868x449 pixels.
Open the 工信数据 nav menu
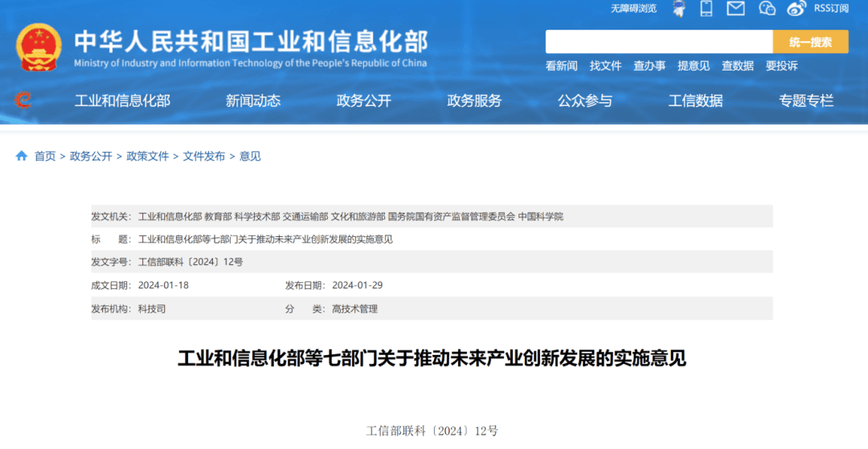pyautogui.click(x=696, y=100)
